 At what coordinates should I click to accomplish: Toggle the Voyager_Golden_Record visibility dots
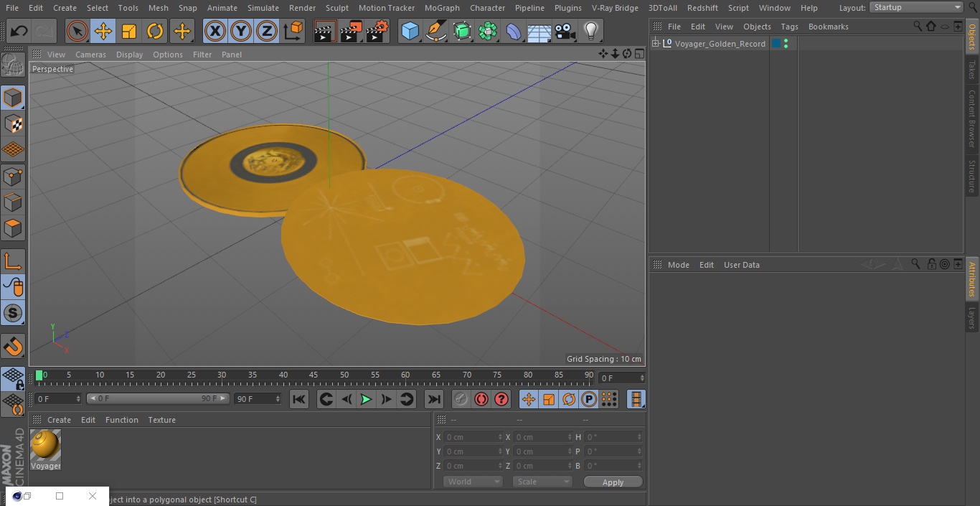[786, 44]
